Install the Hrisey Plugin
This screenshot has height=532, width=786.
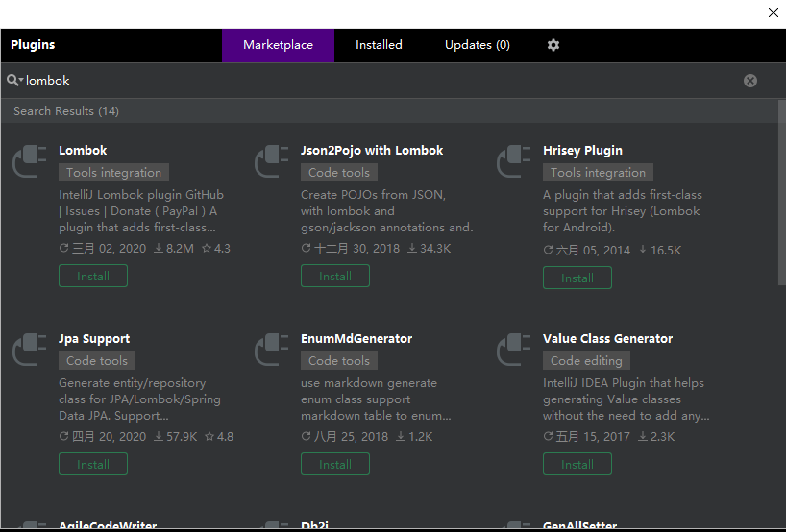[x=577, y=278]
